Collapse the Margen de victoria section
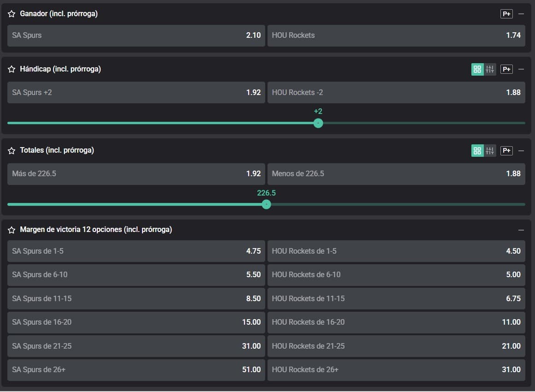This screenshot has width=535, height=392. pyautogui.click(x=521, y=230)
